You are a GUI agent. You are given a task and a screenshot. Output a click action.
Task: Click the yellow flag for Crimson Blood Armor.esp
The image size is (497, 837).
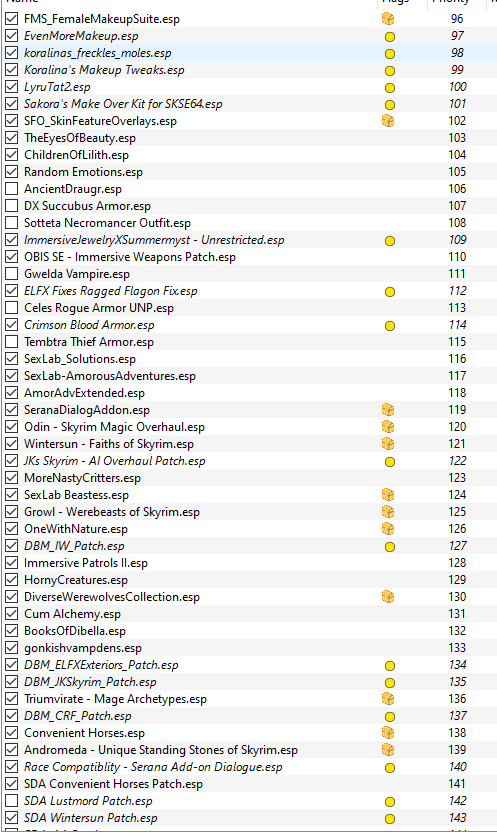(390, 326)
